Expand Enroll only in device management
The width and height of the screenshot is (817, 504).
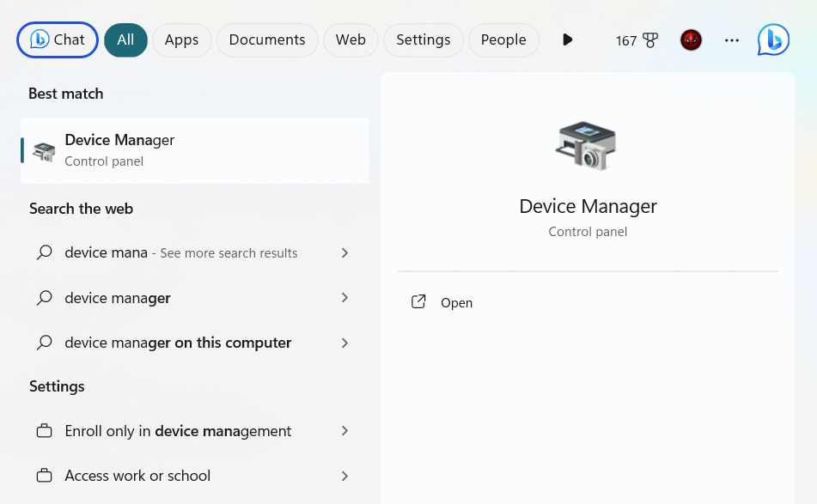pyautogui.click(x=344, y=431)
